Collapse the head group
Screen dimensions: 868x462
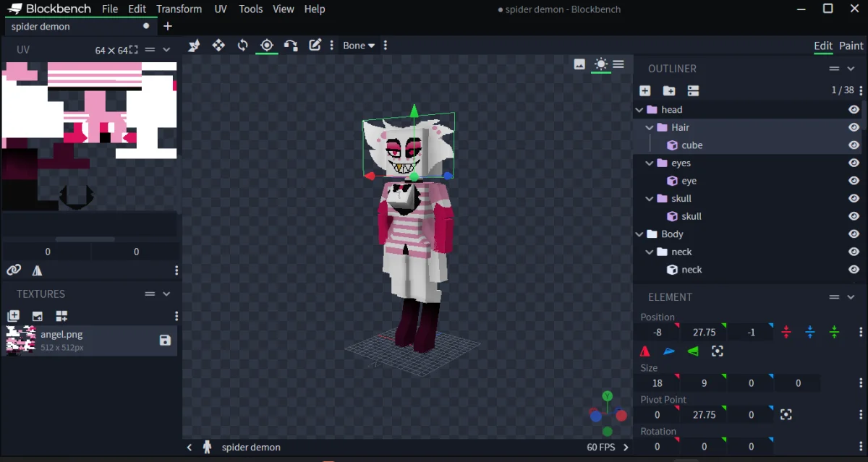pyautogui.click(x=639, y=110)
